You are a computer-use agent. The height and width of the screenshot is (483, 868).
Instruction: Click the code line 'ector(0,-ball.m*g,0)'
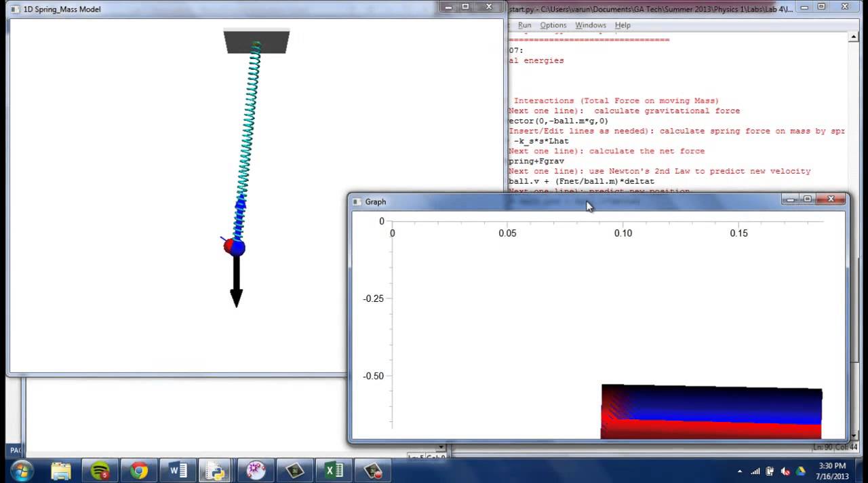558,121
